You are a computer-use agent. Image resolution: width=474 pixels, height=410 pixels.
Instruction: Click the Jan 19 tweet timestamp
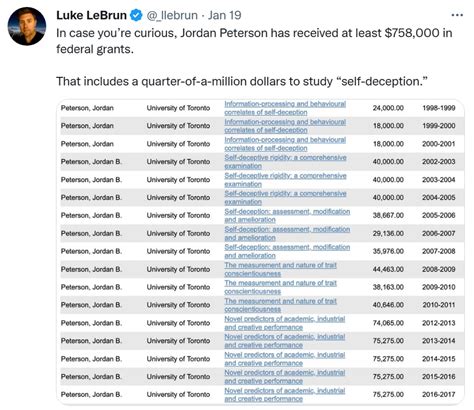tap(224, 15)
